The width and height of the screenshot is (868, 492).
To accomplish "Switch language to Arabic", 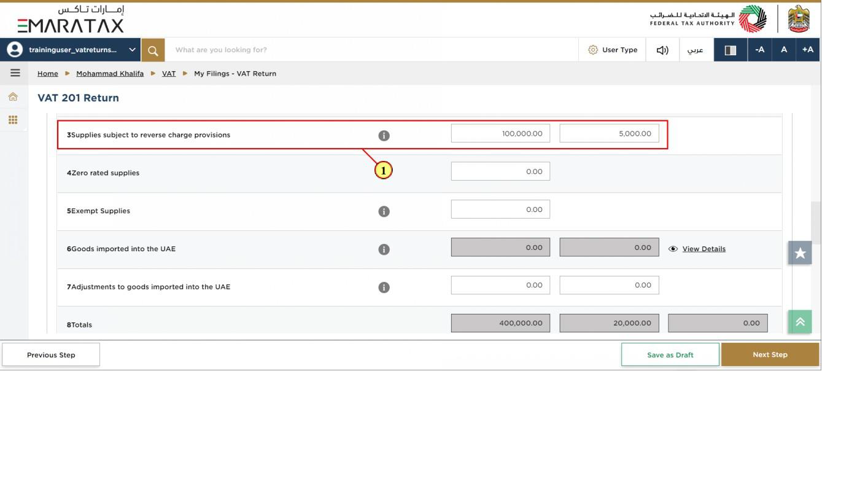I will click(x=696, y=50).
